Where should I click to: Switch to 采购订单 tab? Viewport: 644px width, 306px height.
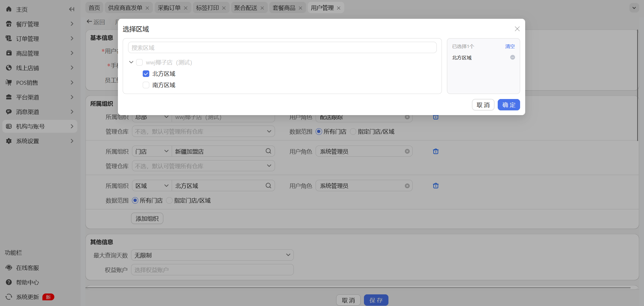169,8
